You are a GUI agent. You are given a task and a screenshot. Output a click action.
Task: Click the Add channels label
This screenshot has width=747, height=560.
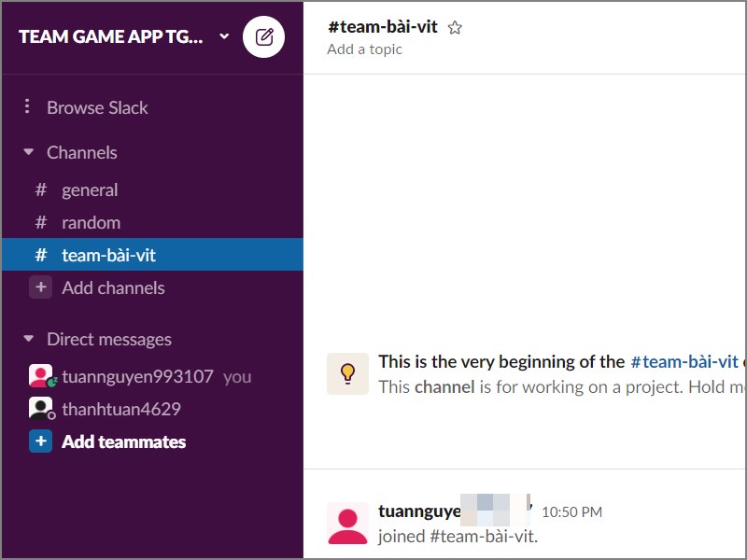pos(113,288)
